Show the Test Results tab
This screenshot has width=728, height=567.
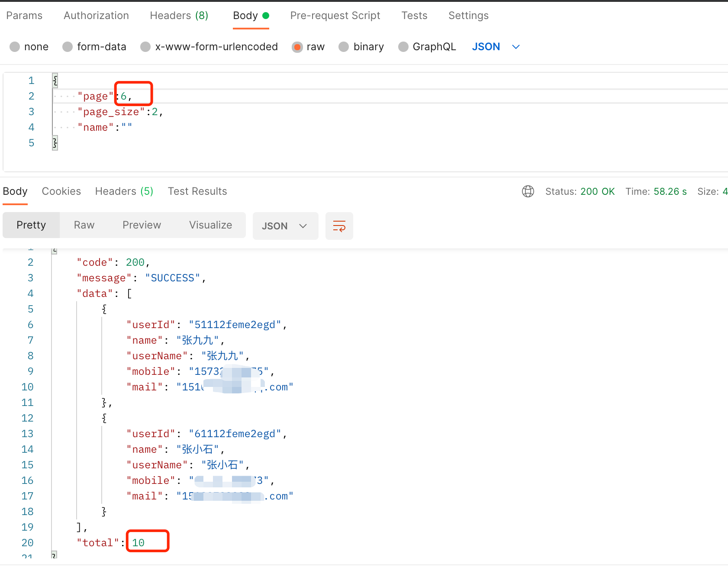(197, 191)
